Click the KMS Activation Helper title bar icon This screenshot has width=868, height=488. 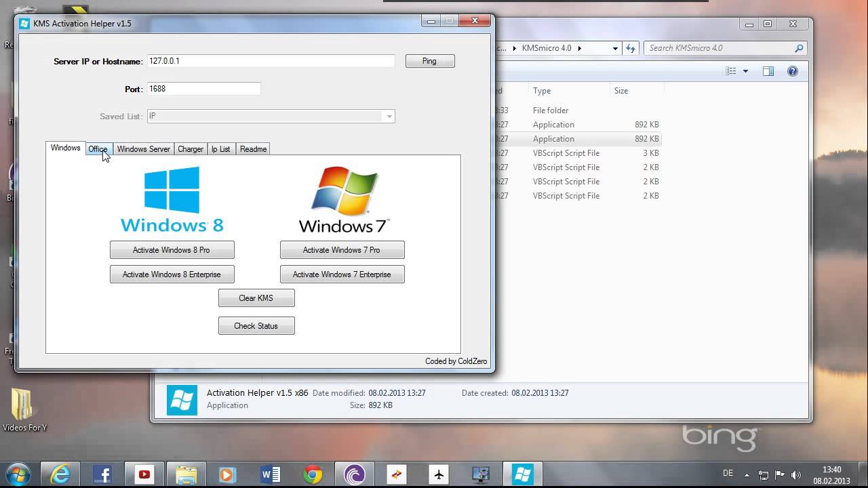(x=24, y=24)
